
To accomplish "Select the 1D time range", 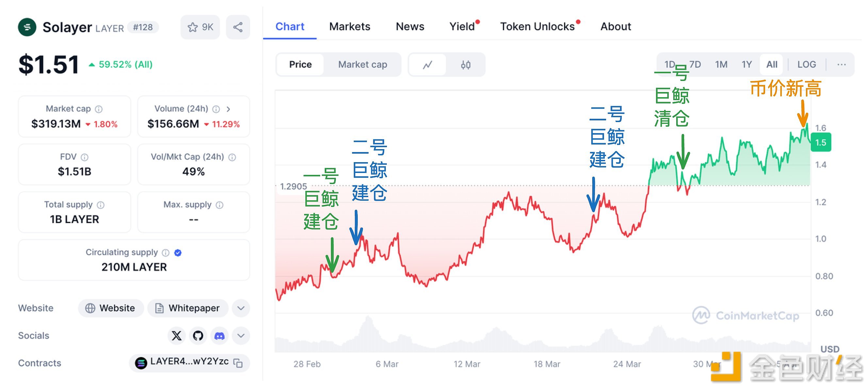I will point(669,64).
